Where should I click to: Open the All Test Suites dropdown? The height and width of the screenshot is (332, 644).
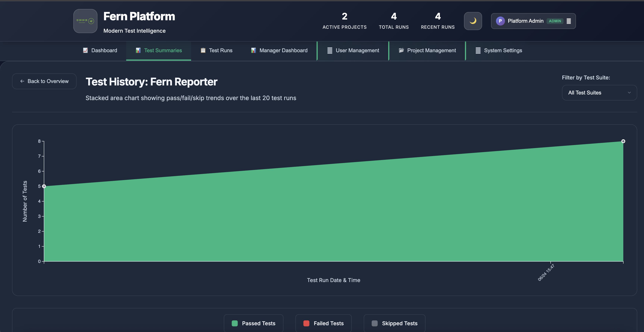(x=599, y=93)
